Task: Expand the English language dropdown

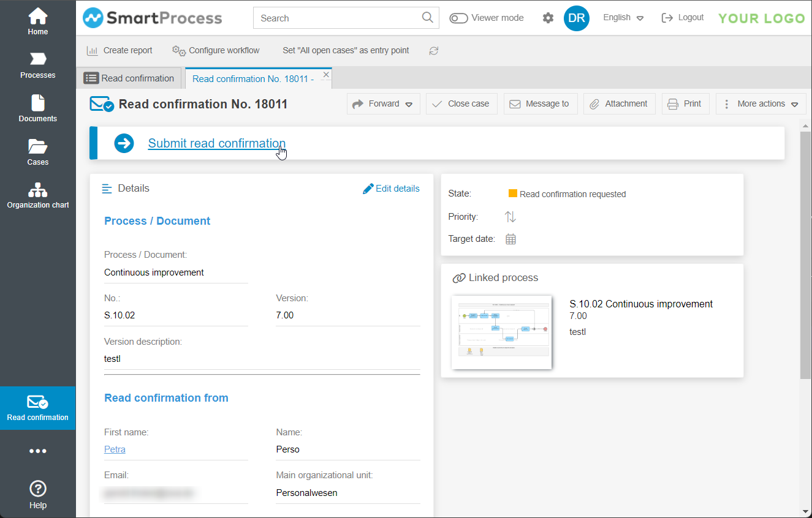Action: pyautogui.click(x=623, y=18)
